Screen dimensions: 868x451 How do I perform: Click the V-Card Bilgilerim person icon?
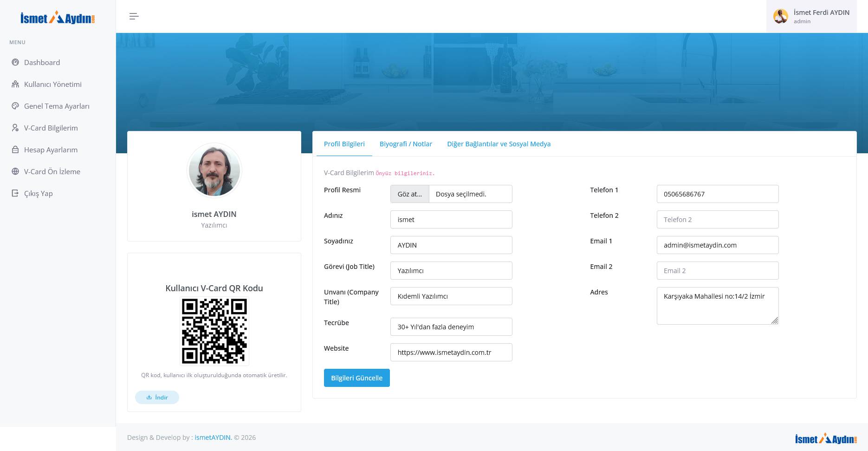pyautogui.click(x=15, y=128)
